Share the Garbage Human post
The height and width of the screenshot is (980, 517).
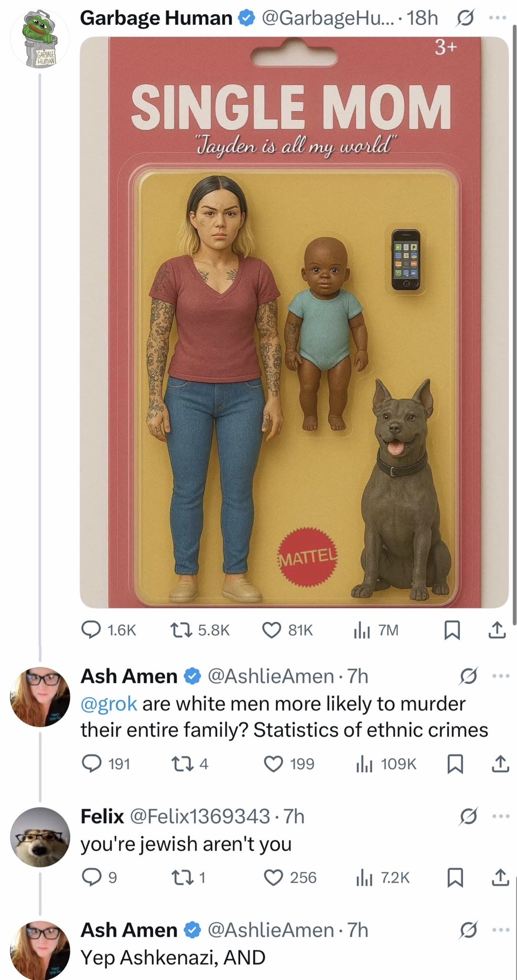coord(497,630)
